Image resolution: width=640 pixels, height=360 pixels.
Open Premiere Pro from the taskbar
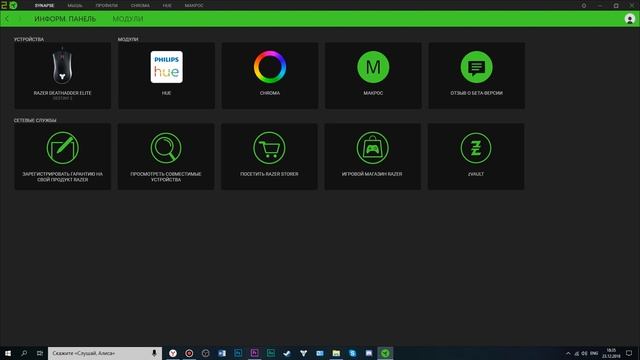coord(254,353)
